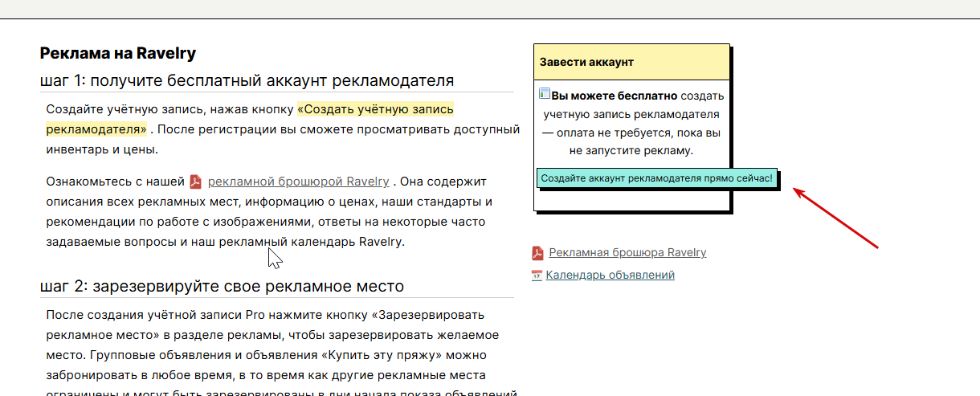Viewport: 980px width, 396px height.
Task: Open the sidebar link Рекламная брошюра Ravelry
Action: [627, 253]
